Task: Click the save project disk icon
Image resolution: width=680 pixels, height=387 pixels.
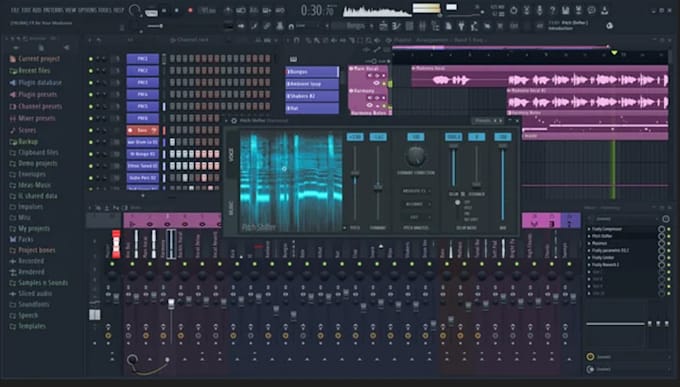Action: 566,10
